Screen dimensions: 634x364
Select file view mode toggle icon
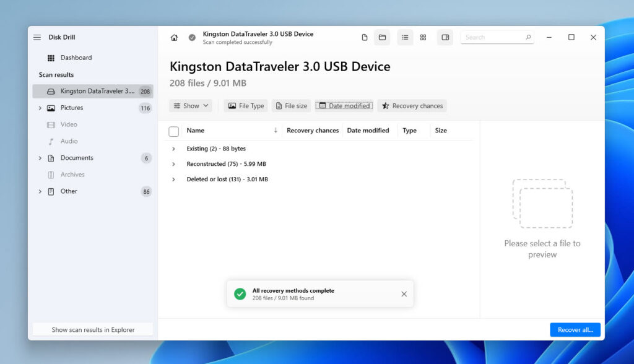click(365, 37)
